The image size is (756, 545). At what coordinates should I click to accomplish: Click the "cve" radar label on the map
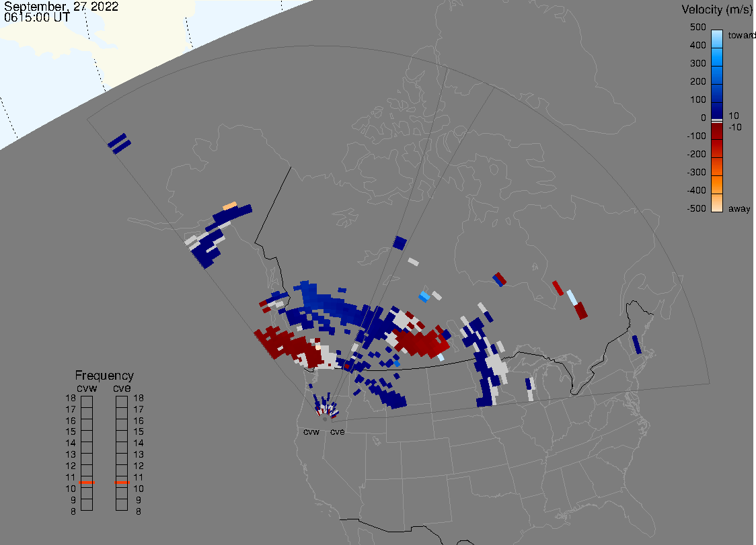pos(338,431)
